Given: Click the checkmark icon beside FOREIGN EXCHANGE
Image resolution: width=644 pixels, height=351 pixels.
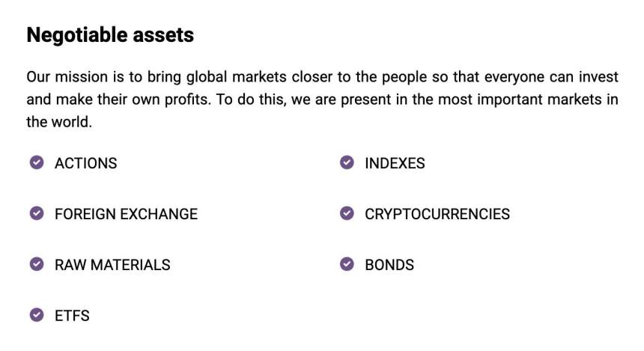Looking at the screenshot, I should click(x=36, y=213).
